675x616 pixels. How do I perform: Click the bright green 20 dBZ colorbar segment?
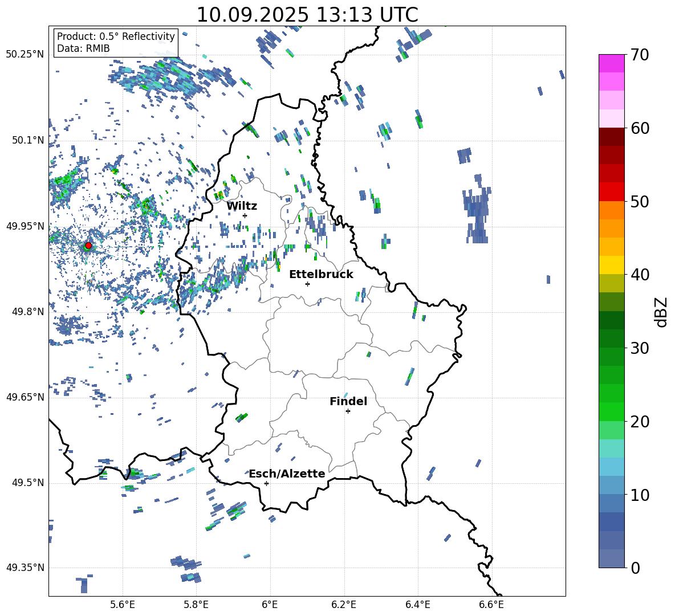pos(611,411)
